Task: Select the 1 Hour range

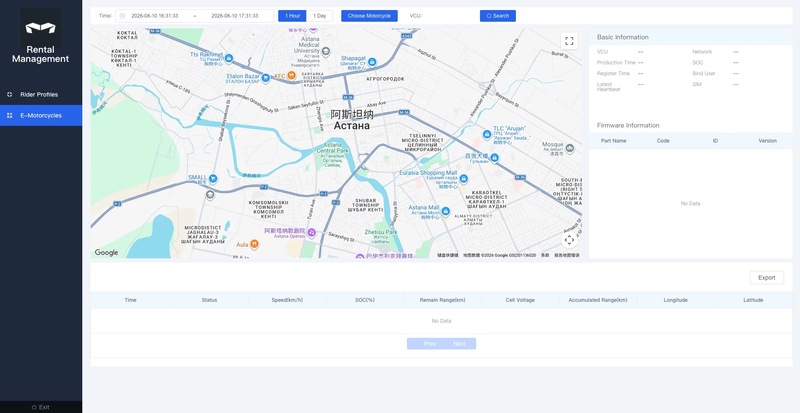Action: [292, 16]
